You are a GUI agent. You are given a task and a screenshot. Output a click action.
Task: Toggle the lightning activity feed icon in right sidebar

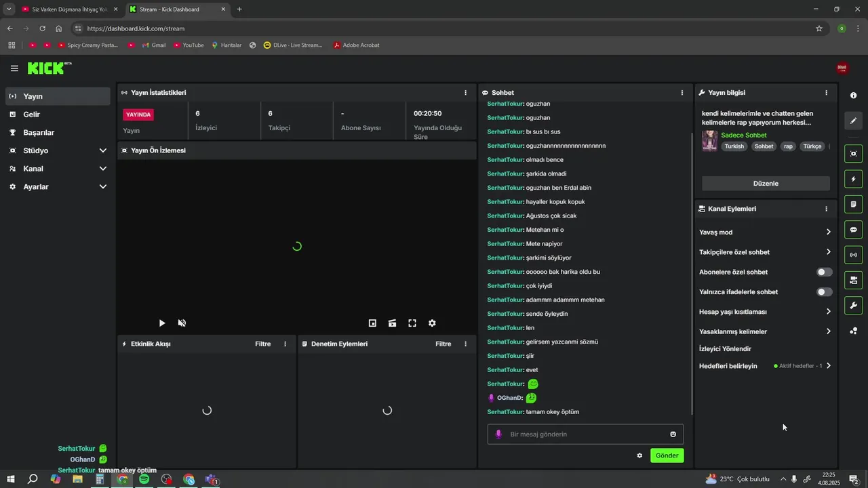853,179
